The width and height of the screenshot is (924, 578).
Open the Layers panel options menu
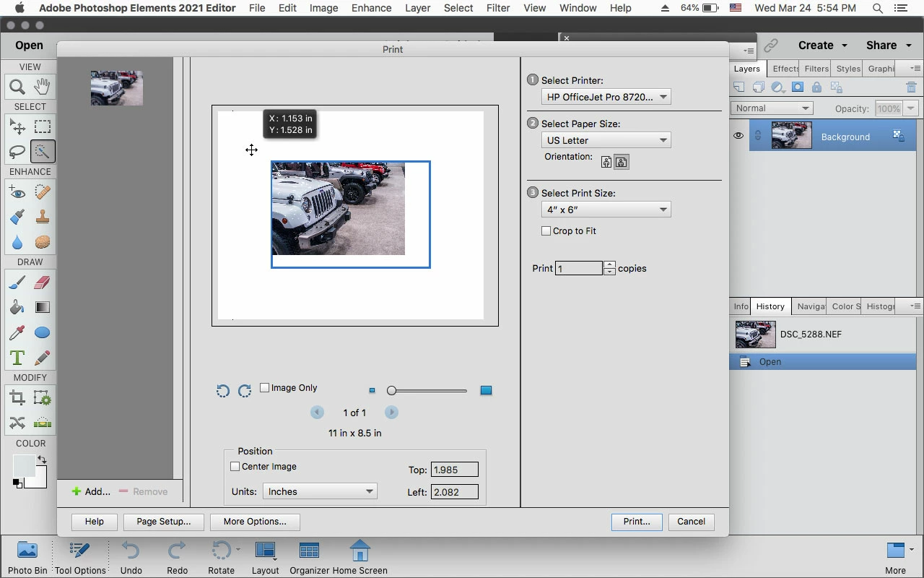tap(915, 69)
